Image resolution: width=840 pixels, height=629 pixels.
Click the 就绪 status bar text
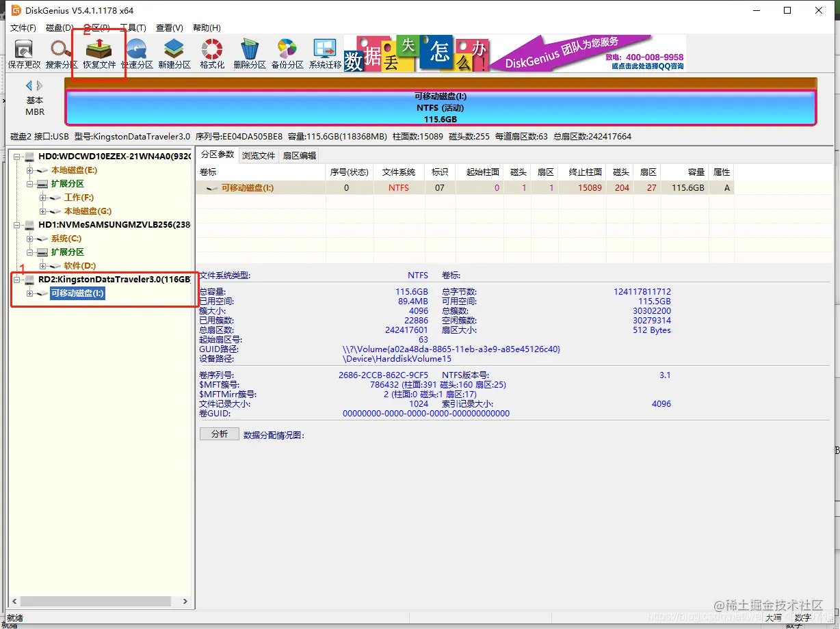15,618
